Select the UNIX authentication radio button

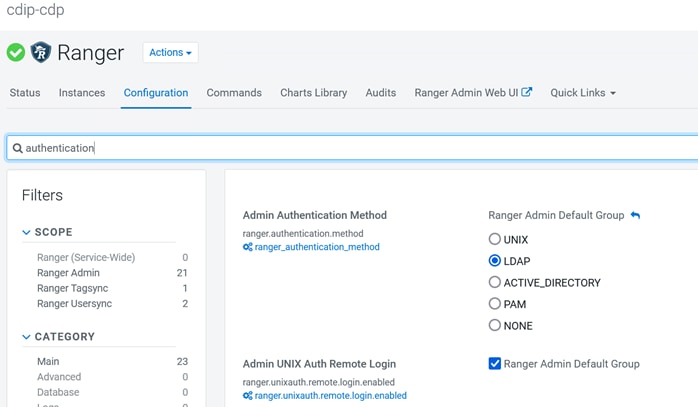[495, 239]
